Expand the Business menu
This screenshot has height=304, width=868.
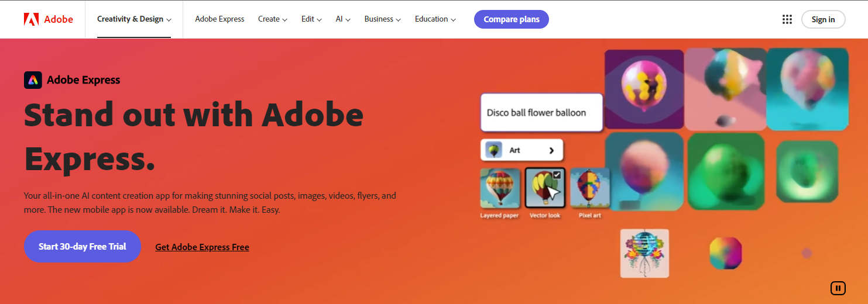pos(382,19)
